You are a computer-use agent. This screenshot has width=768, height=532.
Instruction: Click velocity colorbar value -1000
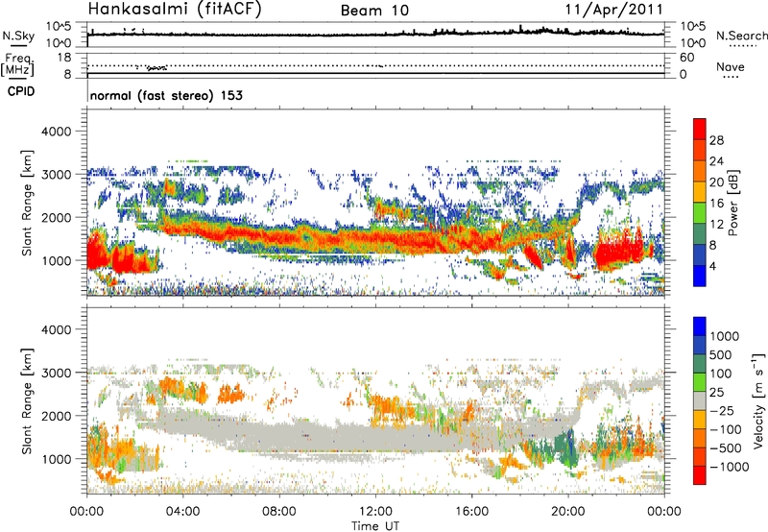coord(730,467)
